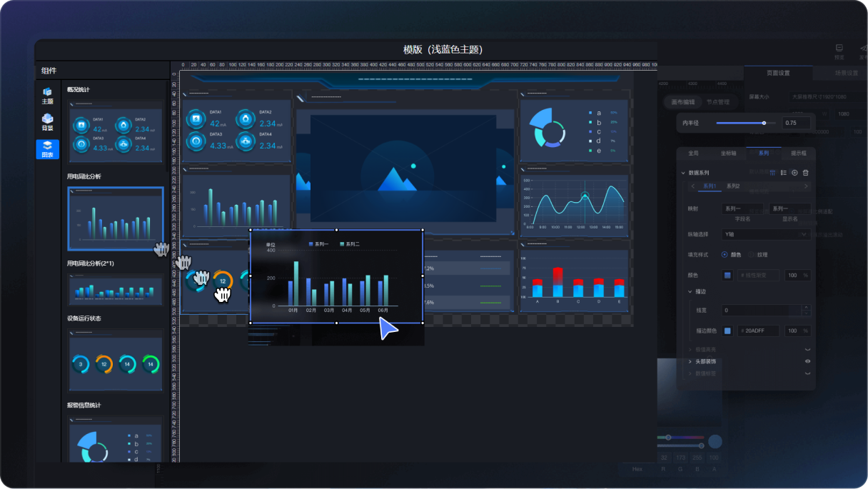This screenshot has height=489, width=868.
Task: Toggle visibility eye for 头部装饰
Action: pos(807,361)
